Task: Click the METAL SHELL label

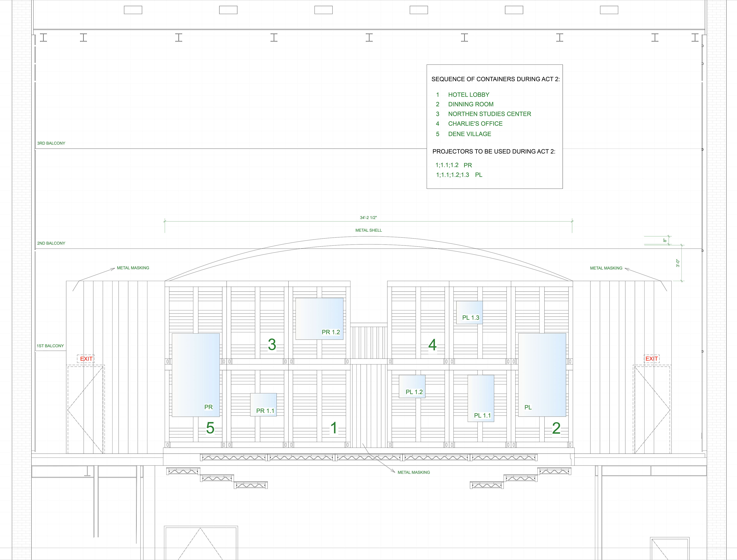Action: [x=368, y=230]
